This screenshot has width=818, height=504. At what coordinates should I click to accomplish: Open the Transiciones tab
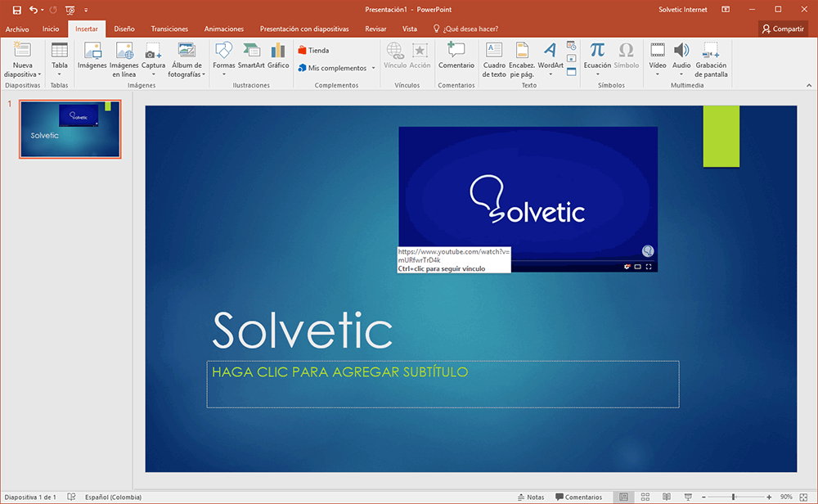[169, 29]
